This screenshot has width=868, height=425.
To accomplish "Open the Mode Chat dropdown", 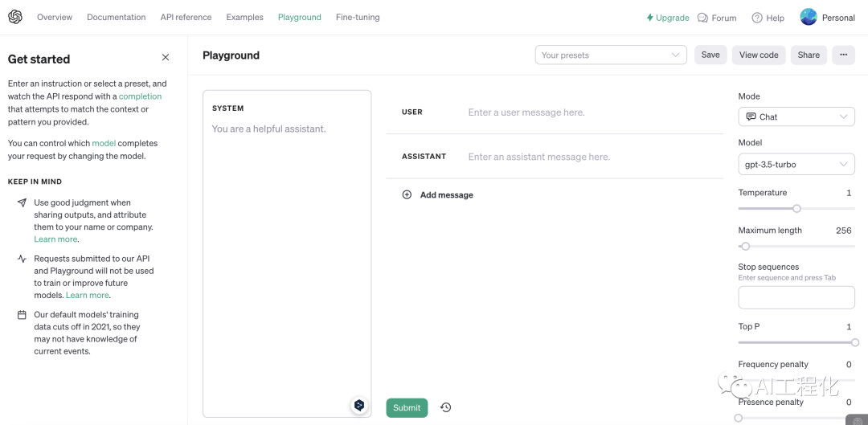I will tap(796, 116).
